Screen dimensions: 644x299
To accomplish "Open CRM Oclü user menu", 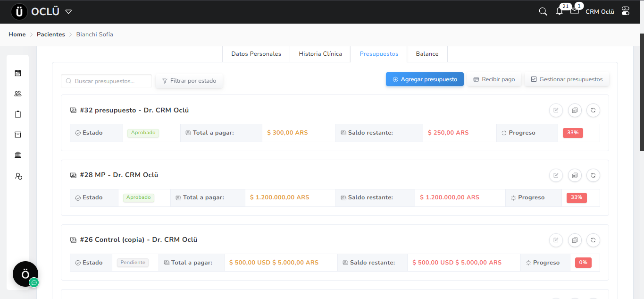I will tap(600, 12).
